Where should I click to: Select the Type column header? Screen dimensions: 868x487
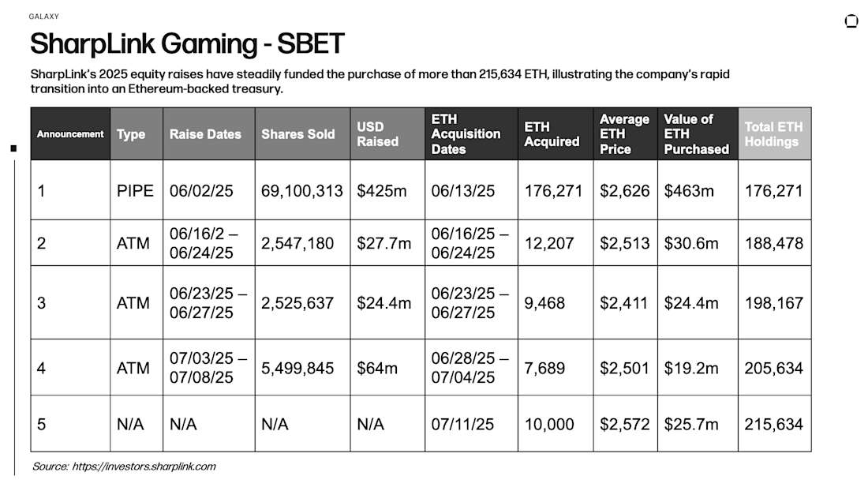(137, 134)
